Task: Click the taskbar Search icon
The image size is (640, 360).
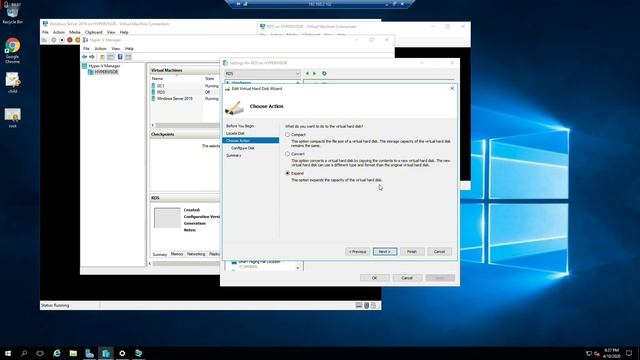Action: tap(24, 353)
